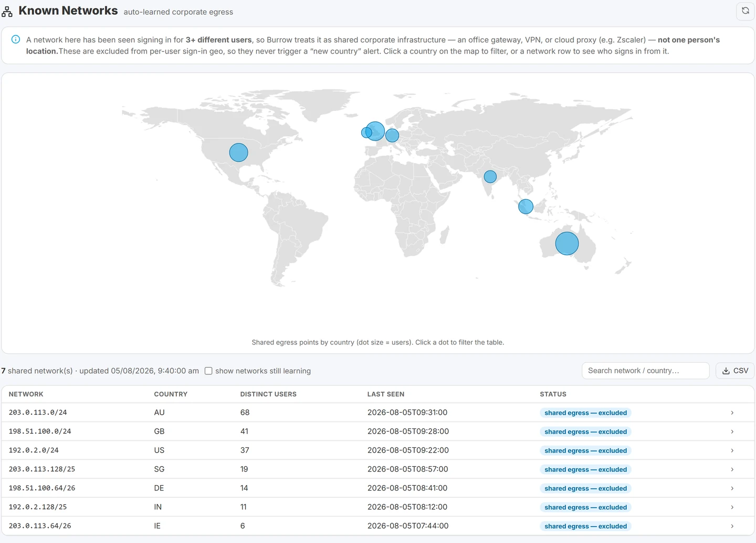Click distinct users value 68
Image resolution: width=756 pixels, height=543 pixels.
pyautogui.click(x=245, y=413)
